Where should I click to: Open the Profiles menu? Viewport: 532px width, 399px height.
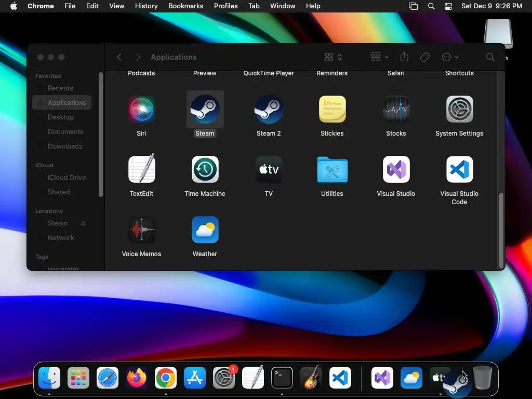(x=226, y=6)
